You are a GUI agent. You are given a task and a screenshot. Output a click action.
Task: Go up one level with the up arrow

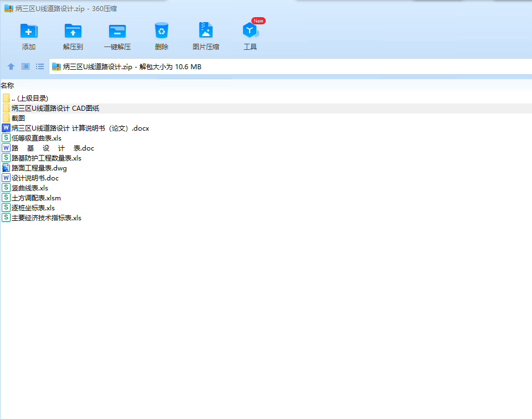(x=11, y=66)
